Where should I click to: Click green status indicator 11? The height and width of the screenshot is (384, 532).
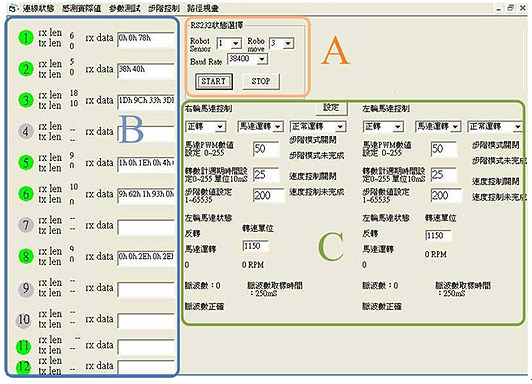(x=24, y=346)
